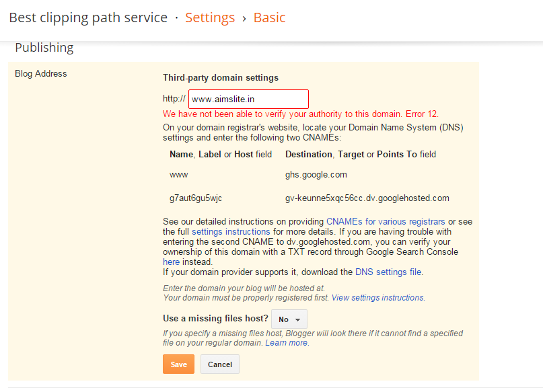Image resolution: width=543 pixels, height=392 pixels.
Task: Click the 'Use a missing files host?' label
Action: [x=215, y=318]
